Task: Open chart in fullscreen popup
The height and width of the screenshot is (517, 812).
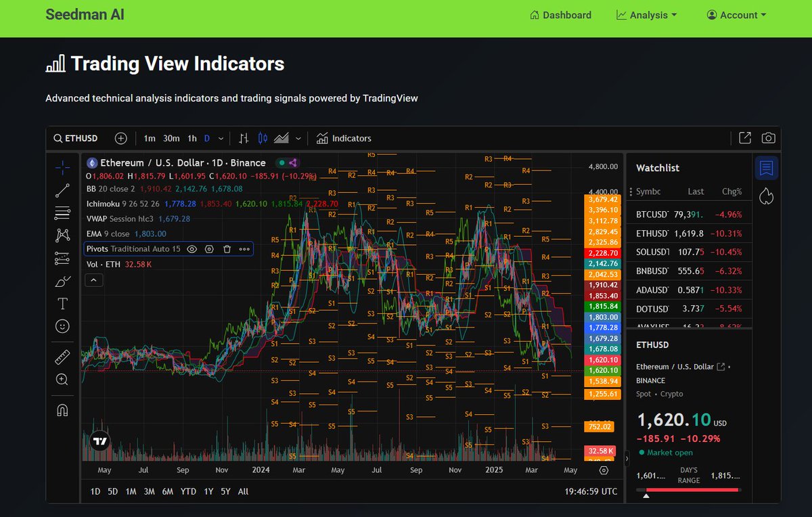Action: [x=745, y=138]
